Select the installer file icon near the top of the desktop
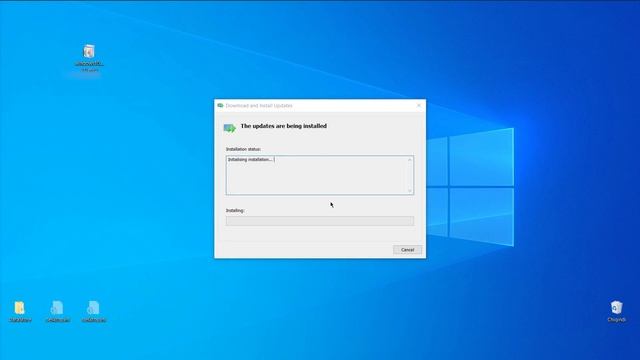Viewport: 640px width, 360px height. pos(89,58)
